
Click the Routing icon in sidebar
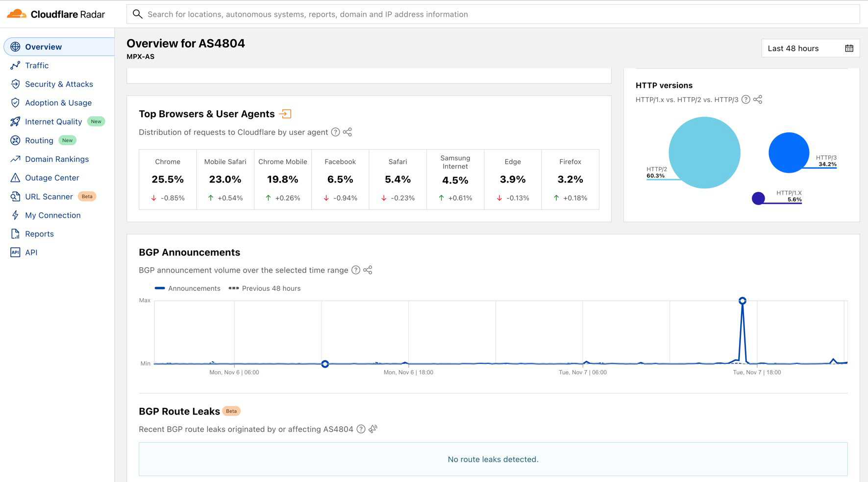click(15, 140)
